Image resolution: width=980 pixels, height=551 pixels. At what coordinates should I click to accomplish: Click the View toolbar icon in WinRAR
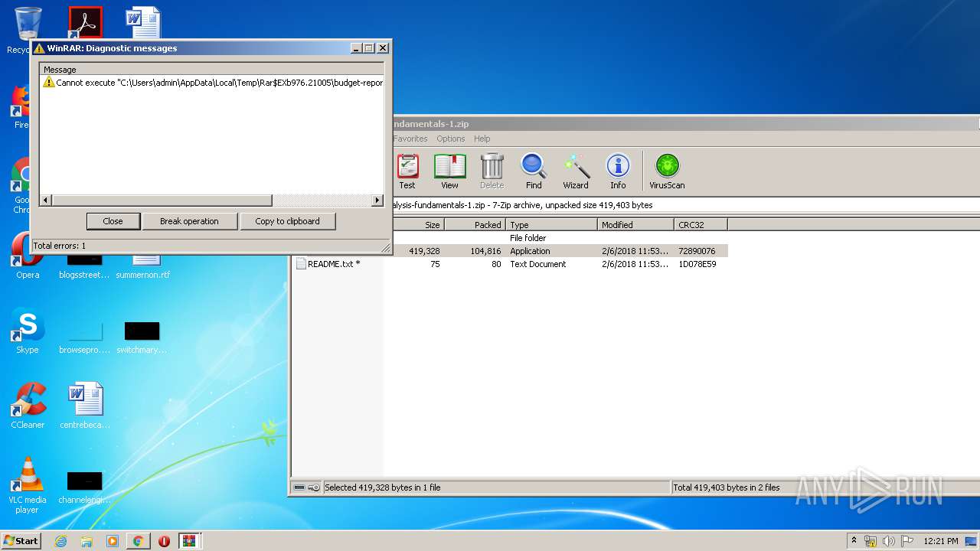[449, 171]
